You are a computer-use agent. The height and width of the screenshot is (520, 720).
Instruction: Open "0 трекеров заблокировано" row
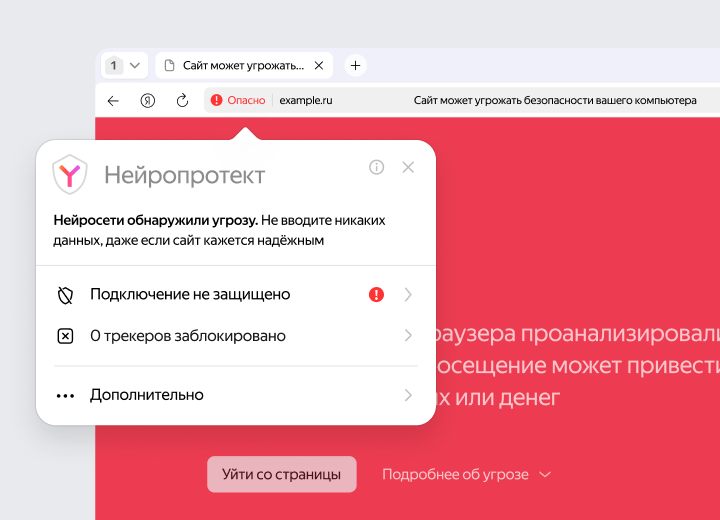236,336
